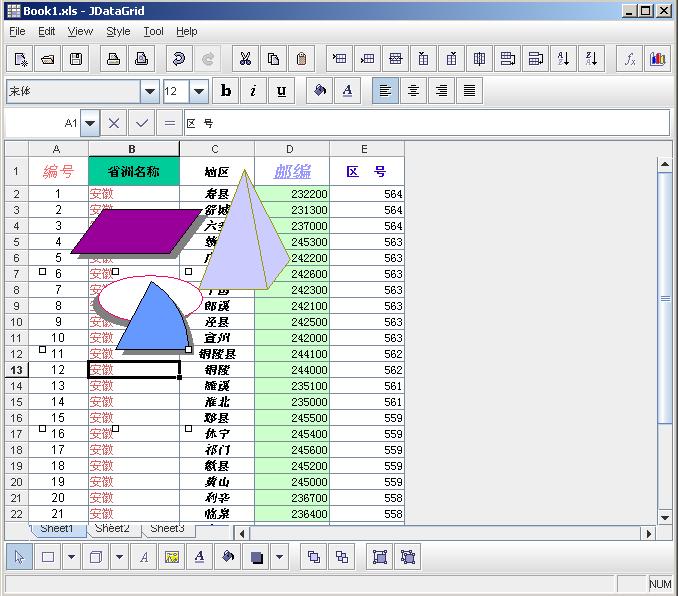The image size is (678, 596).
Task: Toggle underline formatting button
Action: (x=281, y=91)
